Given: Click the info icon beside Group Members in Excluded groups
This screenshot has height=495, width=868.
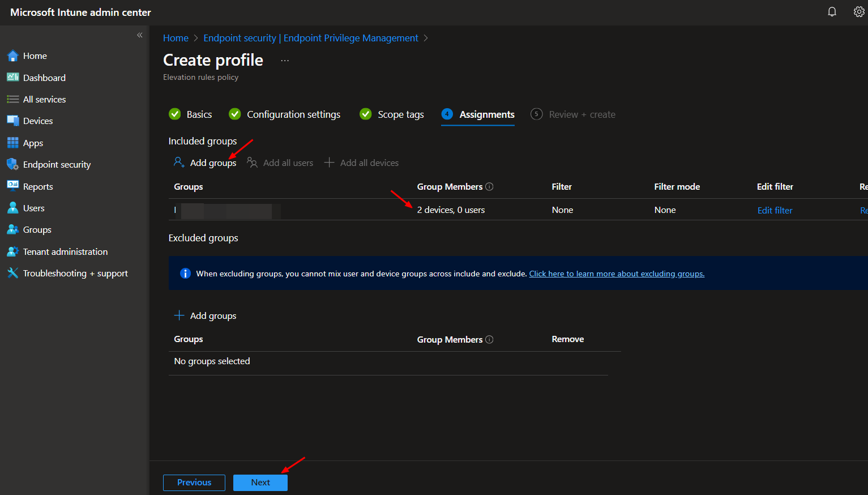Looking at the screenshot, I should coord(489,339).
